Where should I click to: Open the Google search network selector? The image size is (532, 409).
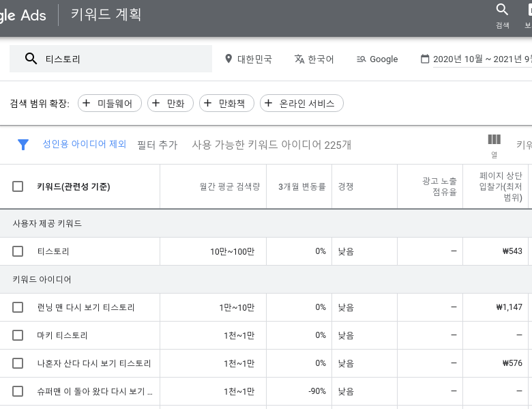pyautogui.click(x=377, y=59)
